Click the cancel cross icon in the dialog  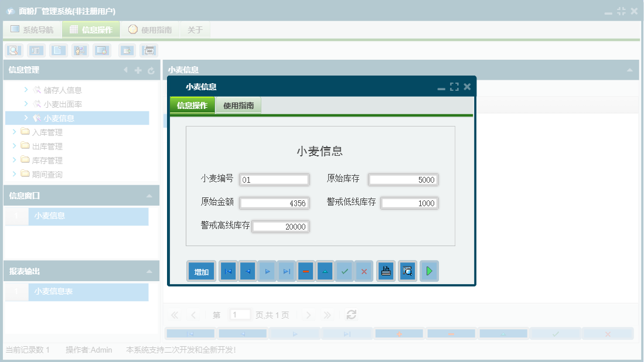[x=363, y=271]
